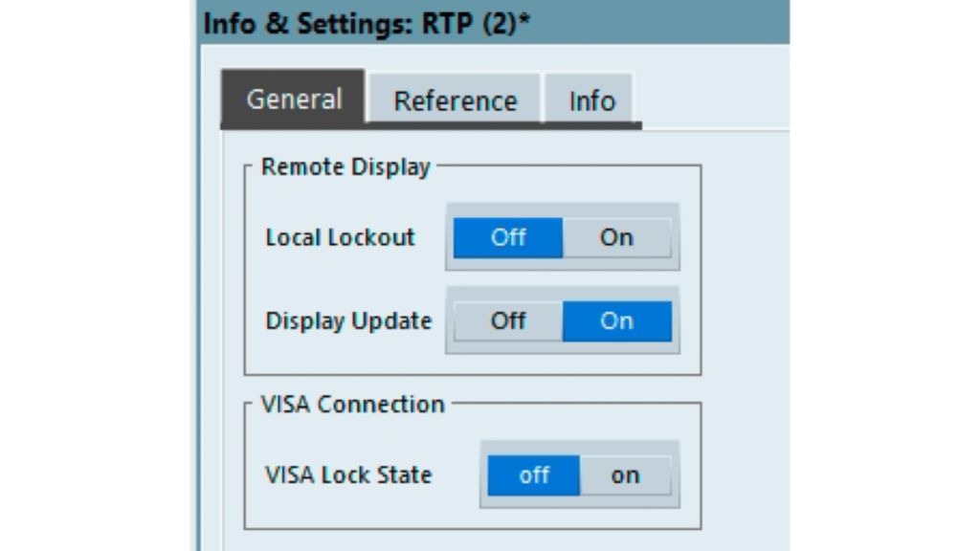The width and height of the screenshot is (980, 551).
Task: Click the On button for Local Lockout
Action: click(616, 237)
